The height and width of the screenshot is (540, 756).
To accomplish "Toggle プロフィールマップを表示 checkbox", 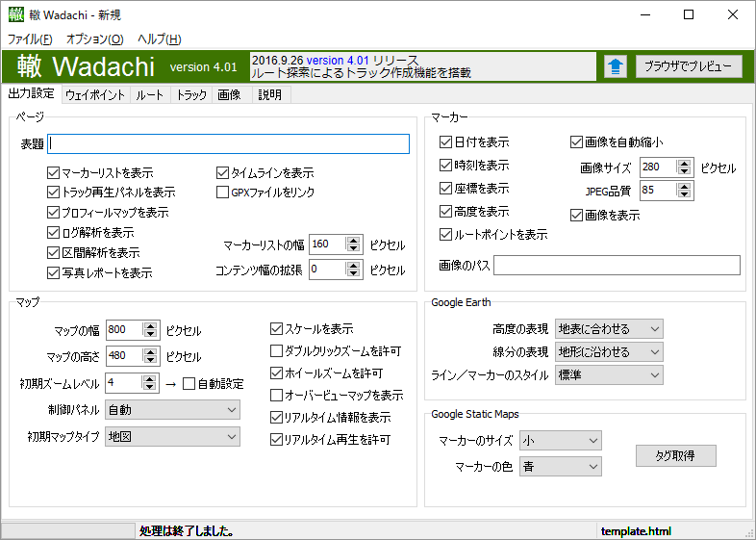I will tap(53, 213).
